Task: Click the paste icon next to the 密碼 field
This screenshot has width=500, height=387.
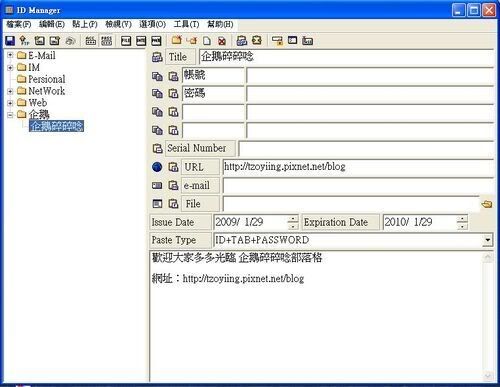Action: (x=173, y=94)
